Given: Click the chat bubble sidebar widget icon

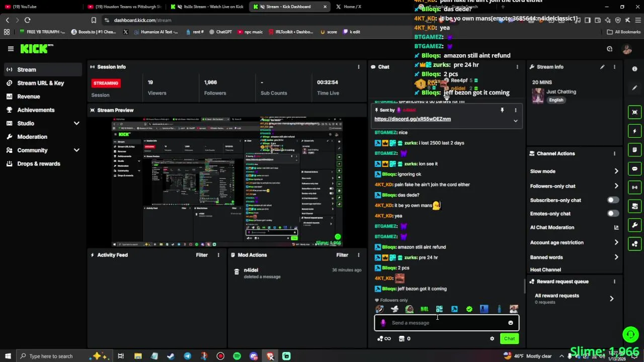Looking at the screenshot, I should tap(635, 168).
